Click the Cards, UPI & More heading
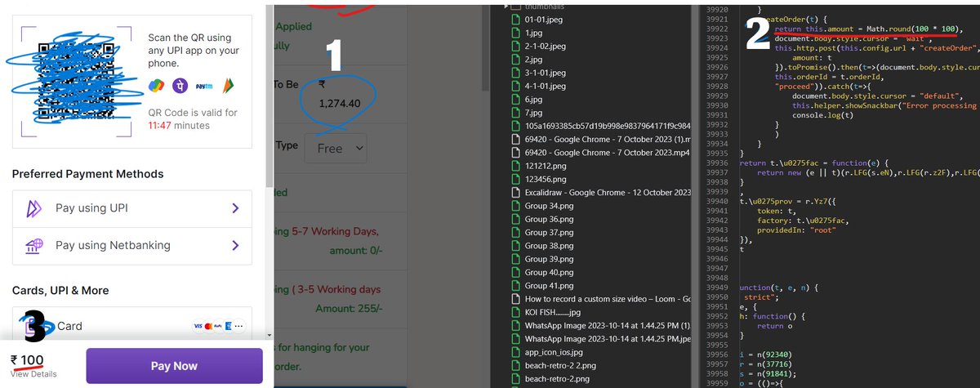Screen dimensions: 980x388 coord(60,290)
